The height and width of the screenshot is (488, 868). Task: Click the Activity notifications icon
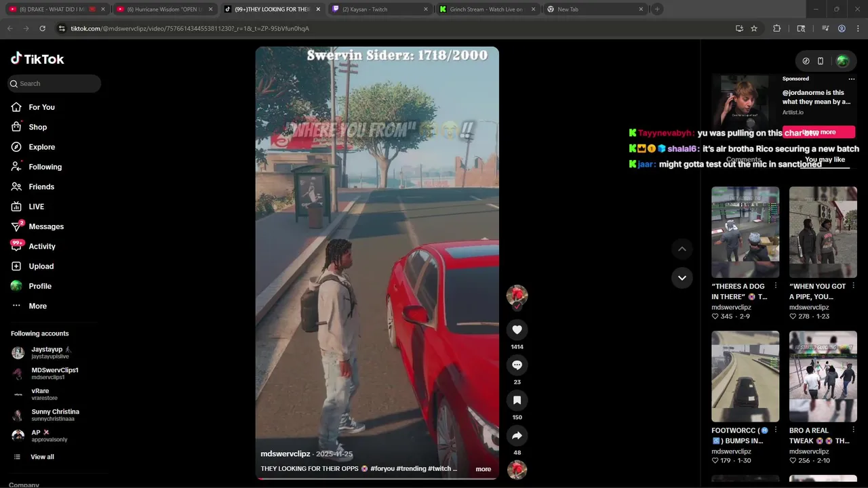tap(16, 246)
